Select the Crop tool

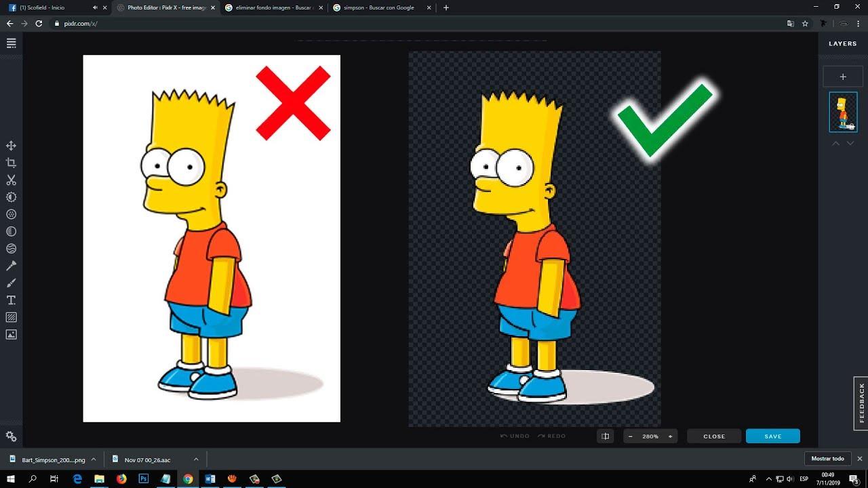[x=11, y=163]
